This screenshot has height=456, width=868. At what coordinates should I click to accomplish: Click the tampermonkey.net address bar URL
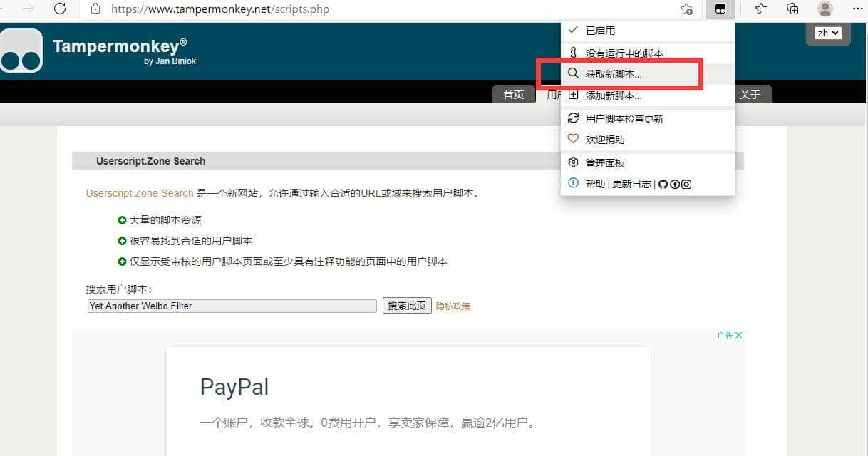coord(220,9)
